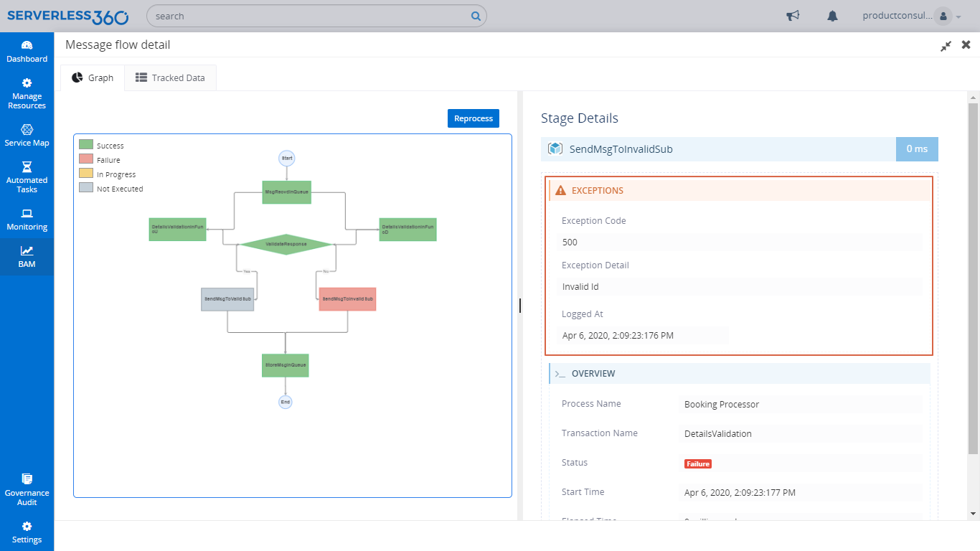Viewport: 980px width, 551px height.
Task: Click the green Success legend swatch
Action: pos(86,145)
